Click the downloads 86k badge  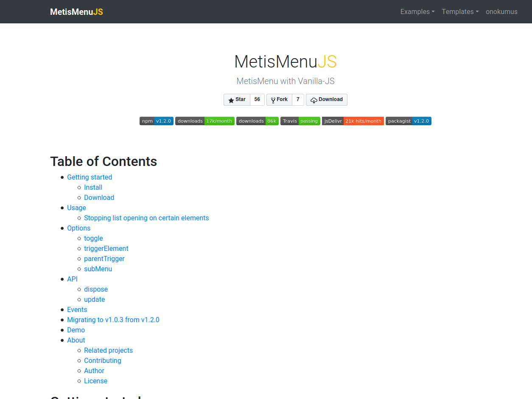258,121
